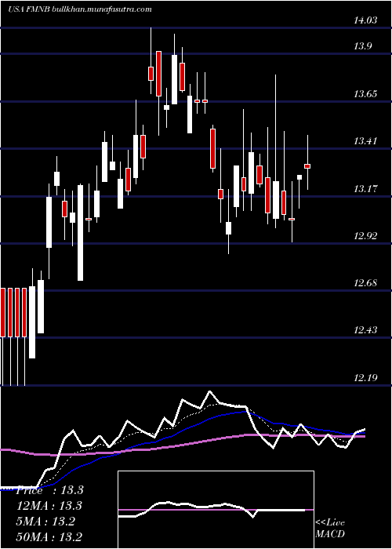Click the 13.17 price axis label

[x=365, y=189]
